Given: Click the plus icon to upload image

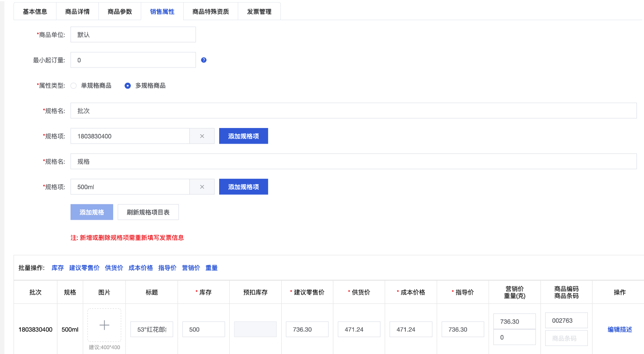Looking at the screenshot, I should click(104, 325).
